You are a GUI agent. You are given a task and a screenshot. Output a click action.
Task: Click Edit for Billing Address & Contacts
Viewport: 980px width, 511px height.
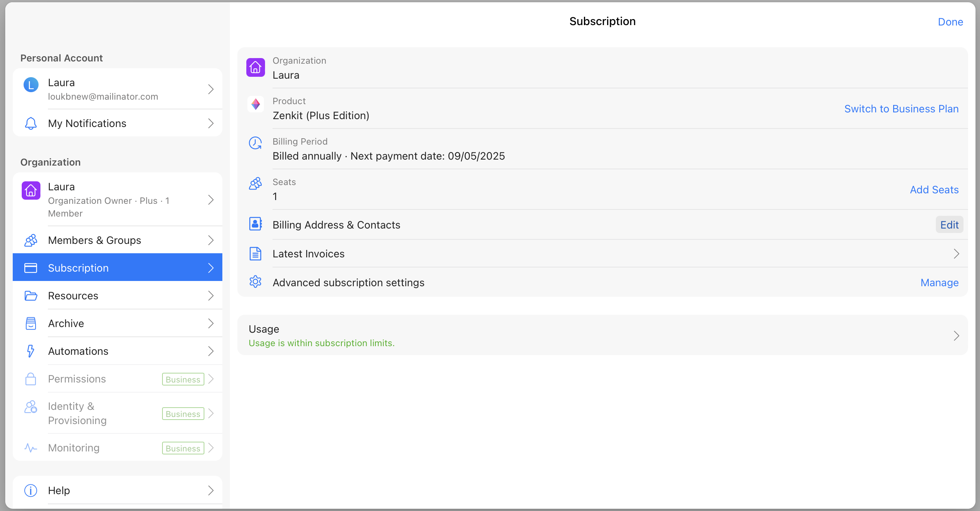click(949, 225)
